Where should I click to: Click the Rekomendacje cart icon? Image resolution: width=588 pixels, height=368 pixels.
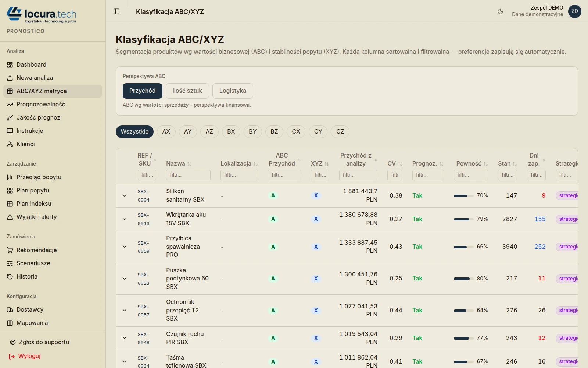click(x=10, y=250)
